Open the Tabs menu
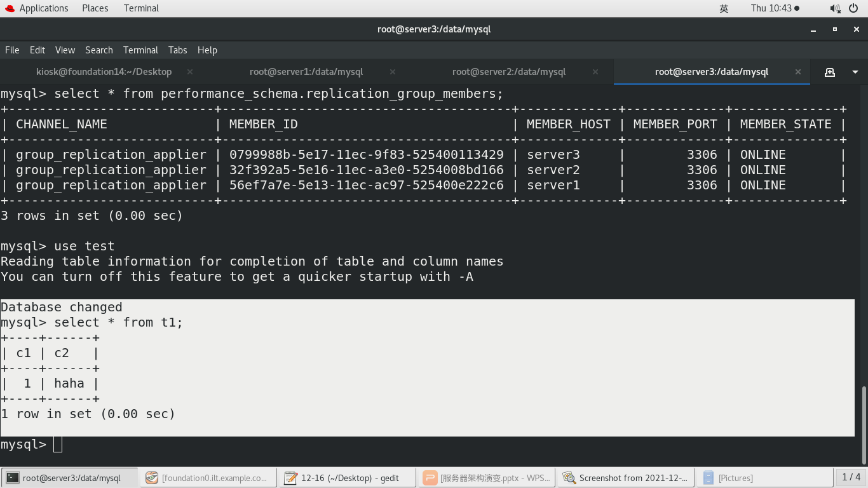This screenshot has height=488, width=868. click(x=177, y=50)
